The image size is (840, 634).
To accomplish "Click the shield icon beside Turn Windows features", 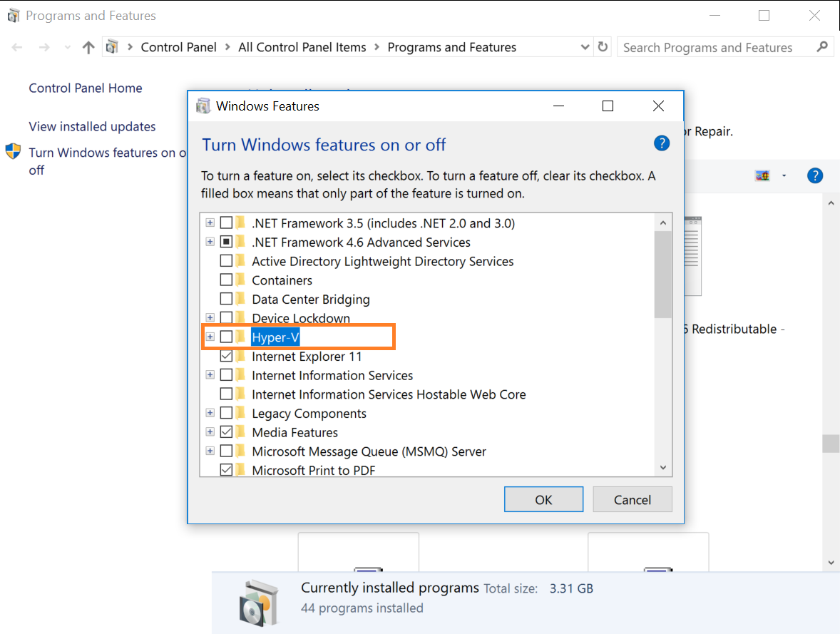I will (14, 152).
